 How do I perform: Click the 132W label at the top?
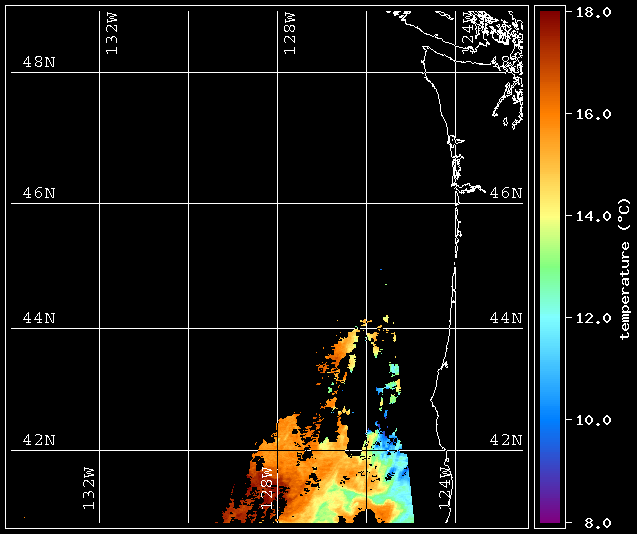[111, 35]
